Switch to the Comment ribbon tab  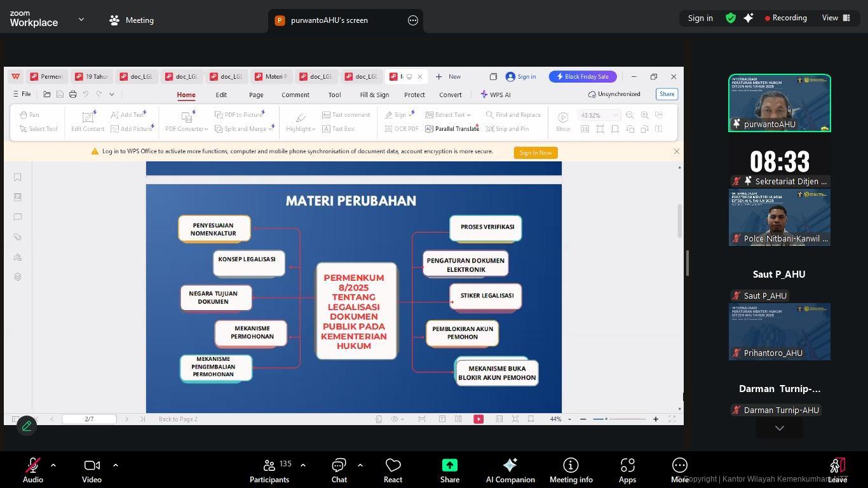click(x=295, y=95)
